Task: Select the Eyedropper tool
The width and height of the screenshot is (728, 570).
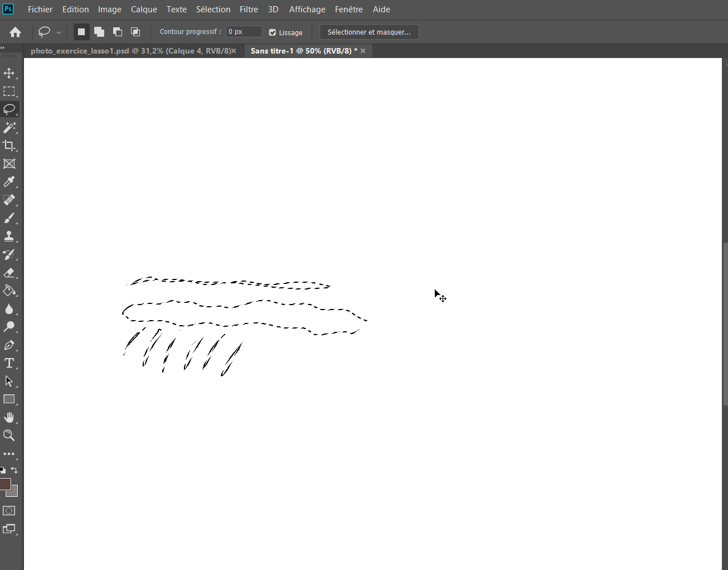Action: [x=9, y=181]
